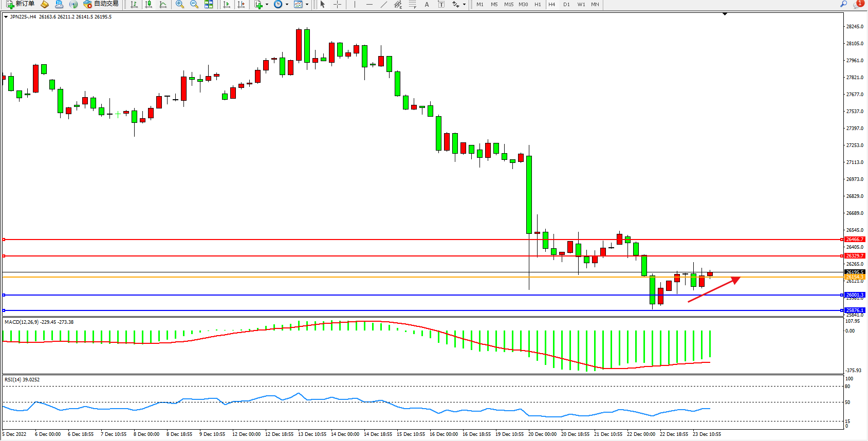Switch chart to candlestick display
This screenshot has height=441, width=868.
pos(149,4)
